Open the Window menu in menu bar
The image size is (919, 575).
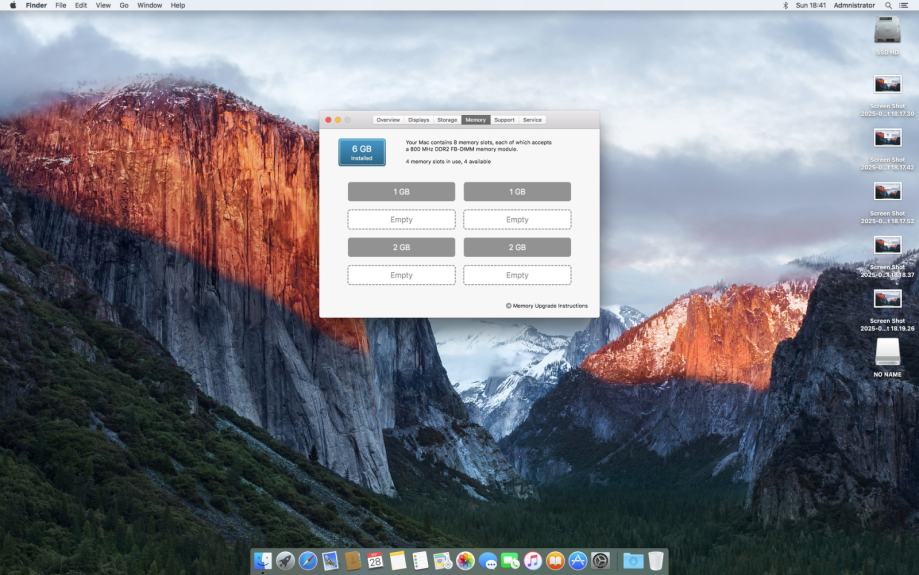149,6
